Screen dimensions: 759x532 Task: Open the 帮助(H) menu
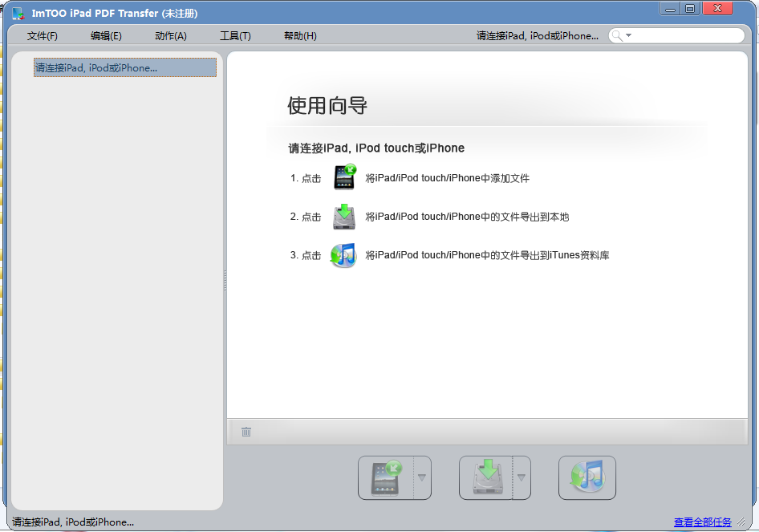click(x=300, y=36)
